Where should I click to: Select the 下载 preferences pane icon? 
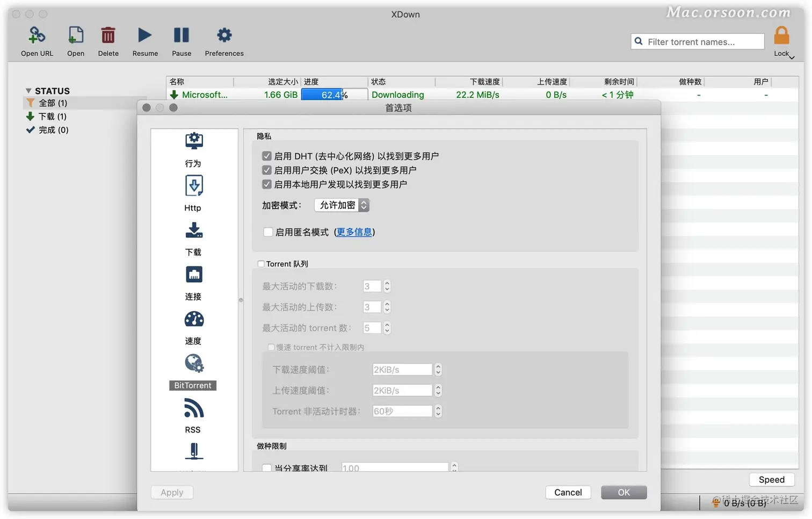coord(194,230)
